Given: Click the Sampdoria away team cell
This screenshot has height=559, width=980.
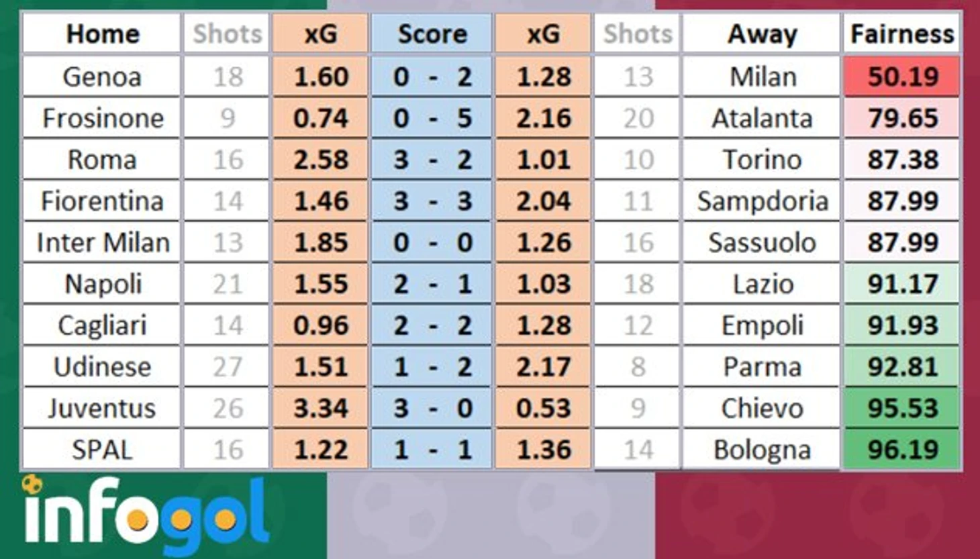Looking at the screenshot, I should pyautogui.click(x=761, y=201).
